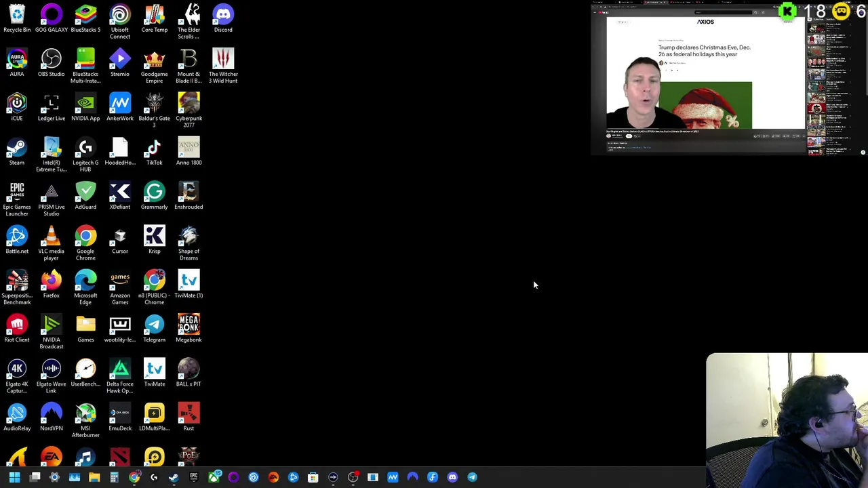868x488 pixels.
Task: Select the AnkerWork desktop icon
Action: (120, 107)
